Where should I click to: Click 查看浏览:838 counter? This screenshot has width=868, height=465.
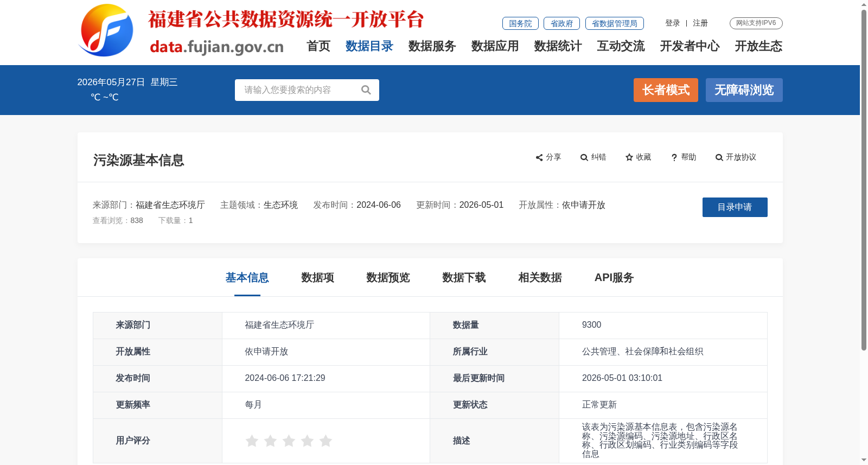click(x=118, y=221)
